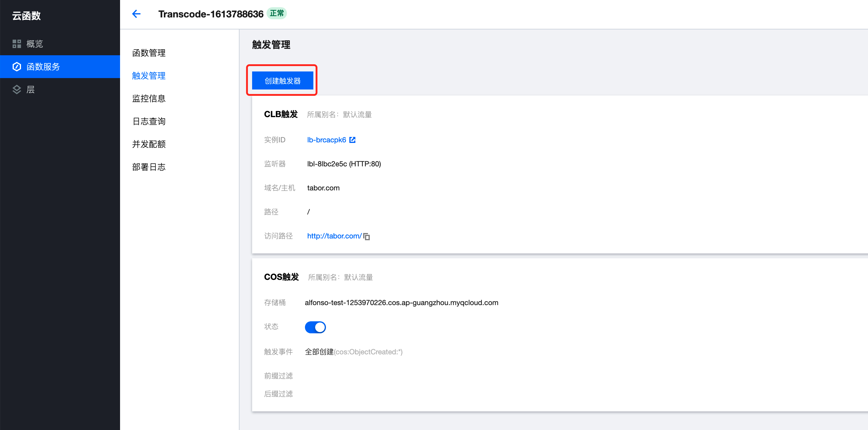Copy the http://tabor.com/ access path
The width and height of the screenshot is (868, 430).
pos(366,237)
